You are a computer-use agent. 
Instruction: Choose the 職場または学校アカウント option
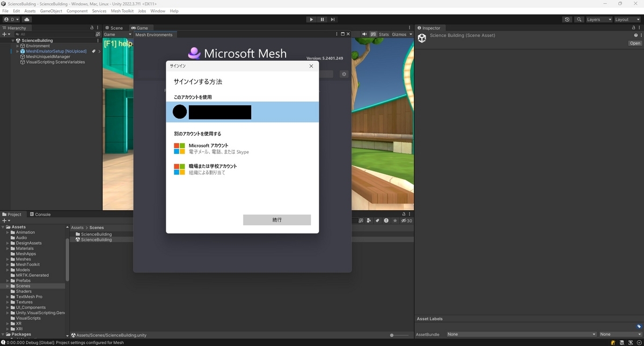coord(243,169)
